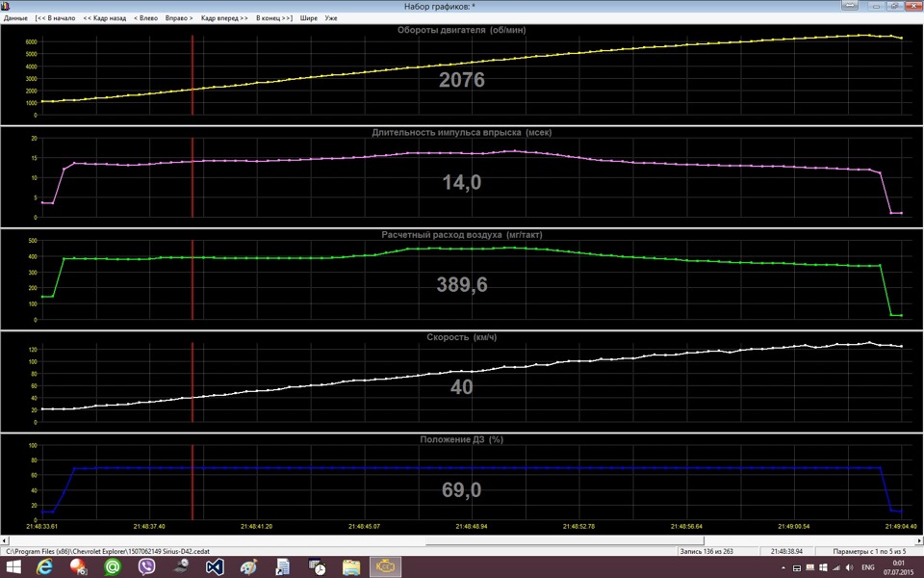Launch Internet Explorer from taskbar

tap(44, 567)
